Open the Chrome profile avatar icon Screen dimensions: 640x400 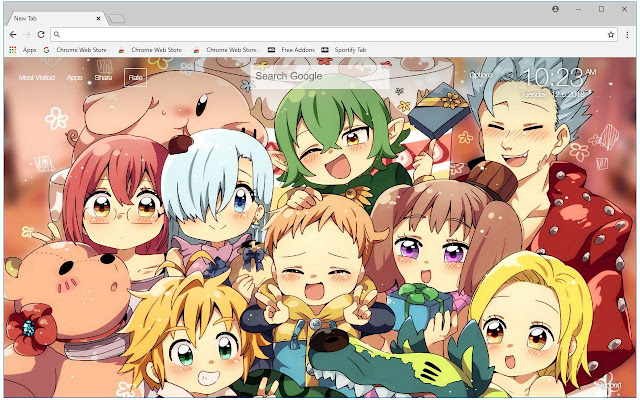(x=555, y=9)
